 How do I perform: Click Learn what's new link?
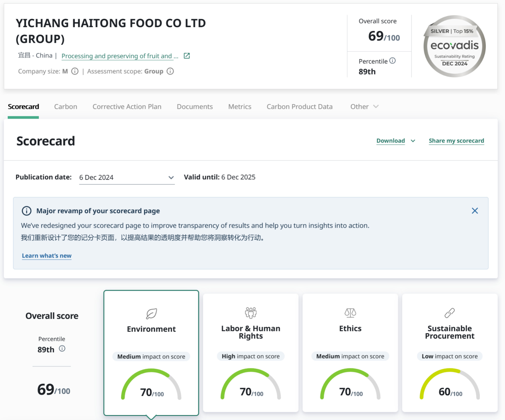click(x=47, y=256)
